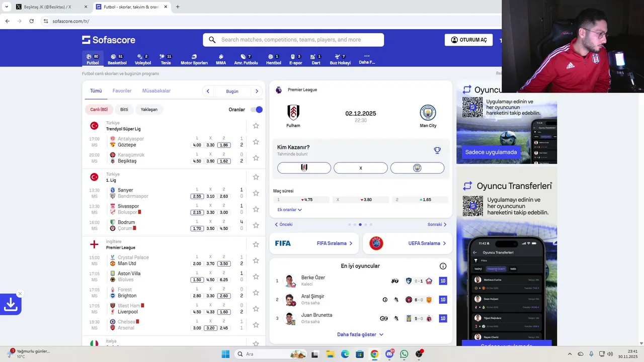The width and height of the screenshot is (644, 362).
Task: Open the Dart category
Action: click(316, 59)
